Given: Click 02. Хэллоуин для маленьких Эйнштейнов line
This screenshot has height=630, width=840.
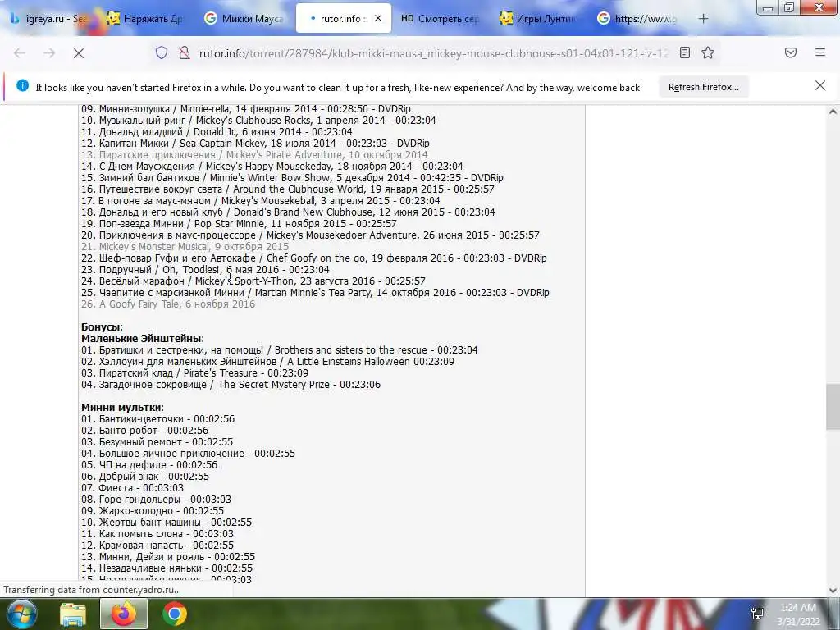Looking at the screenshot, I should pos(268,362).
